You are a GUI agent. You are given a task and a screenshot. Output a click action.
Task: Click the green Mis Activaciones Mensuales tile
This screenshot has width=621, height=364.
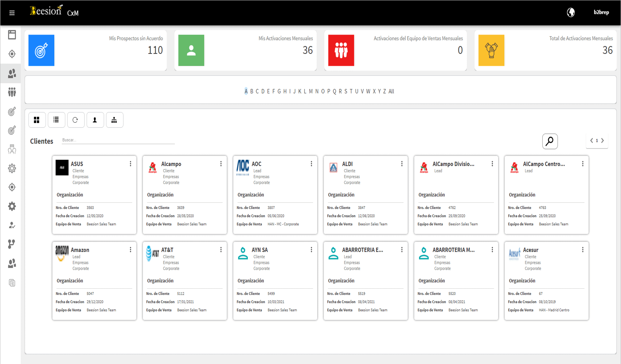point(191,50)
